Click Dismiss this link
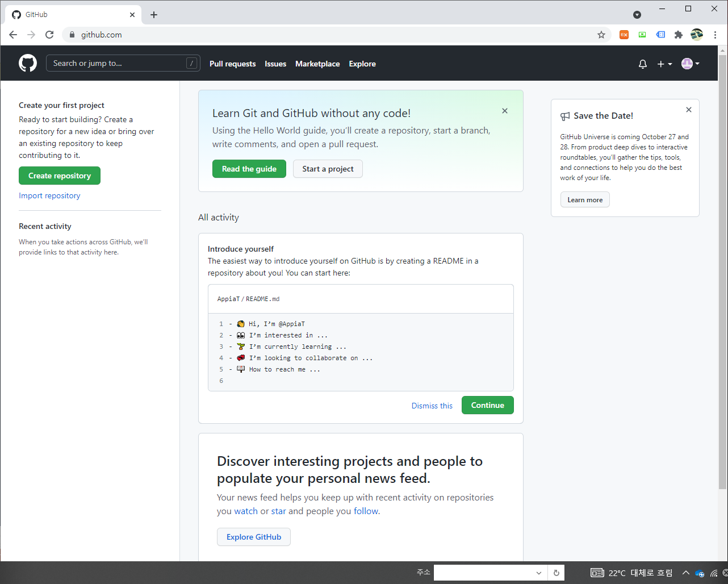 [432, 406]
